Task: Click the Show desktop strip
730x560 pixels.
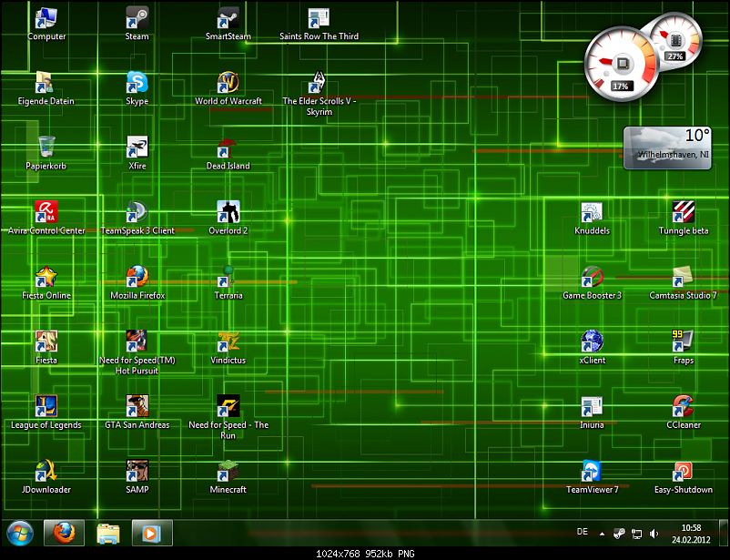Action: [723, 533]
